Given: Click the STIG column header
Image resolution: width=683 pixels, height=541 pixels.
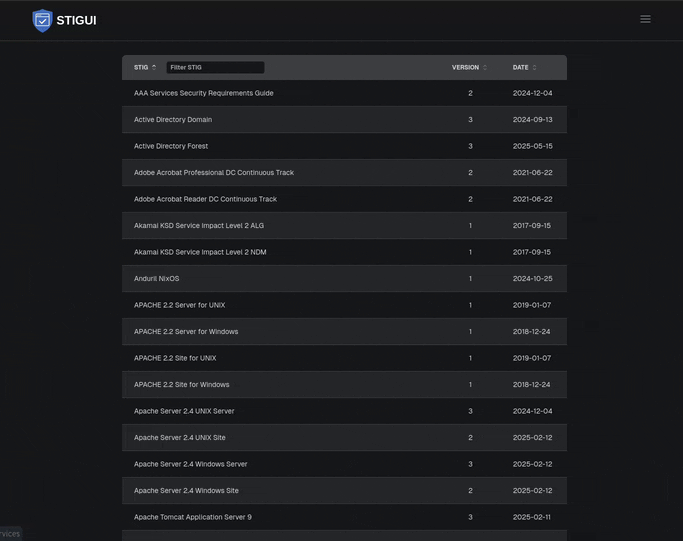Looking at the screenshot, I should (x=141, y=68).
